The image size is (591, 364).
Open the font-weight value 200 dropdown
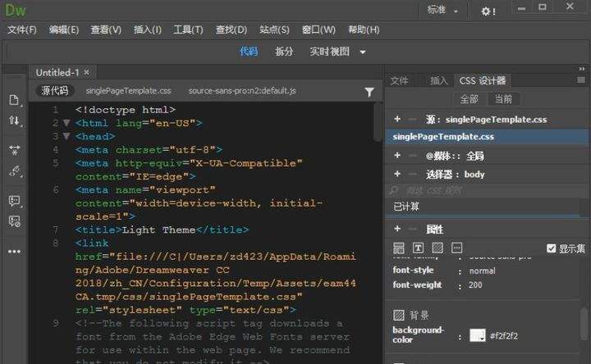pos(475,285)
